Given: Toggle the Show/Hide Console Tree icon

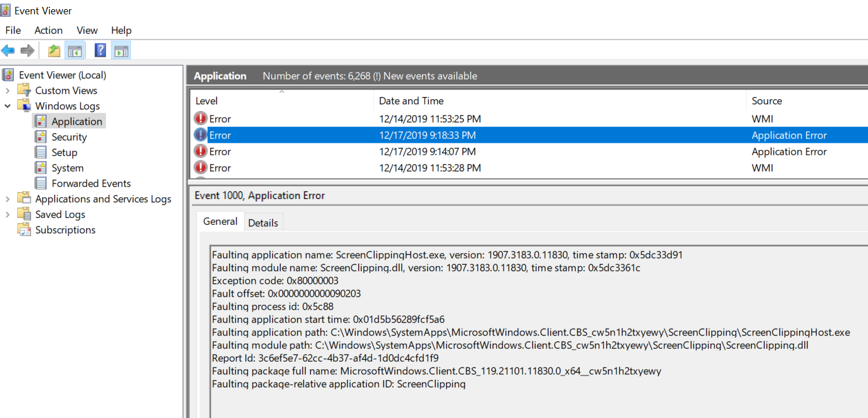Looking at the screenshot, I should tap(75, 50).
